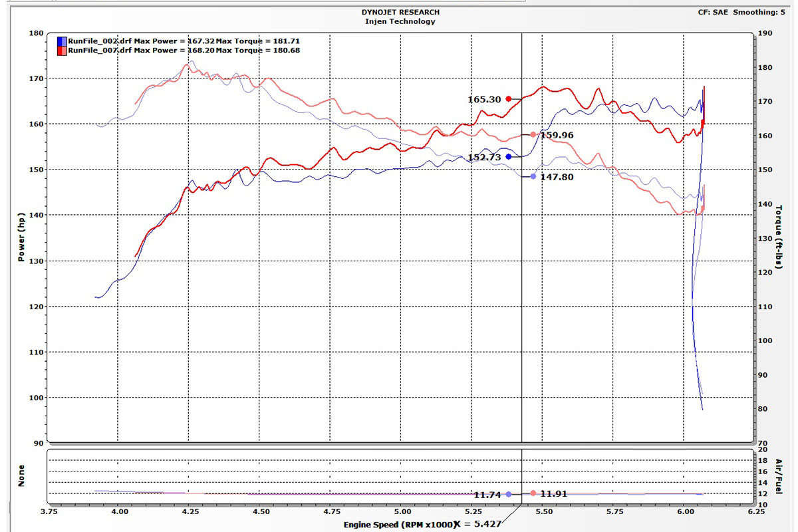Click the red 165.30 power data marker
Image resolution: width=798 pixels, height=532 pixels.
coord(509,99)
